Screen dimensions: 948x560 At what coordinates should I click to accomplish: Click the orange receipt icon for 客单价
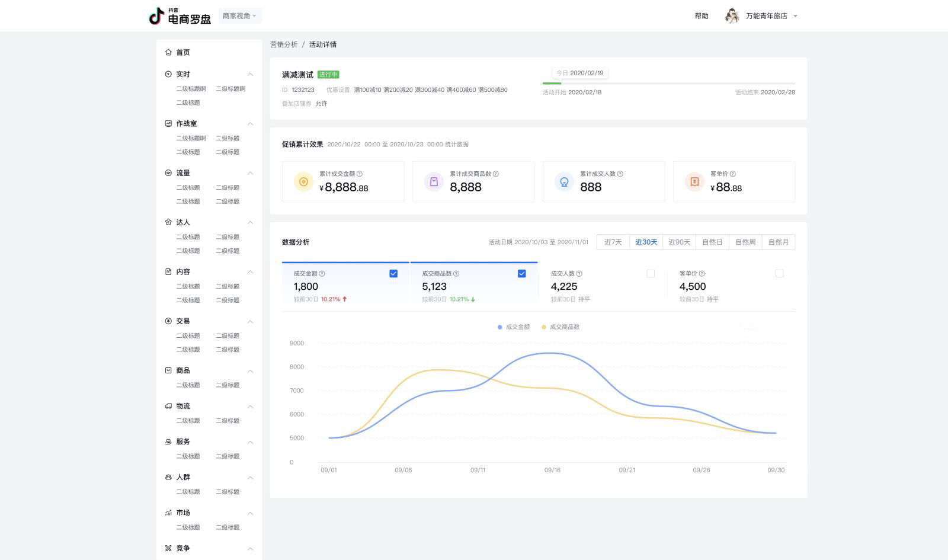694,182
